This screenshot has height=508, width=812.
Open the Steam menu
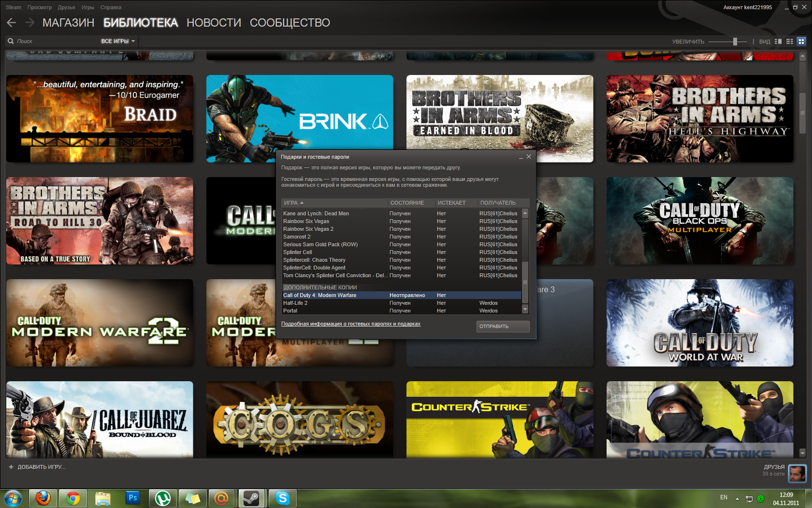pyautogui.click(x=14, y=7)
